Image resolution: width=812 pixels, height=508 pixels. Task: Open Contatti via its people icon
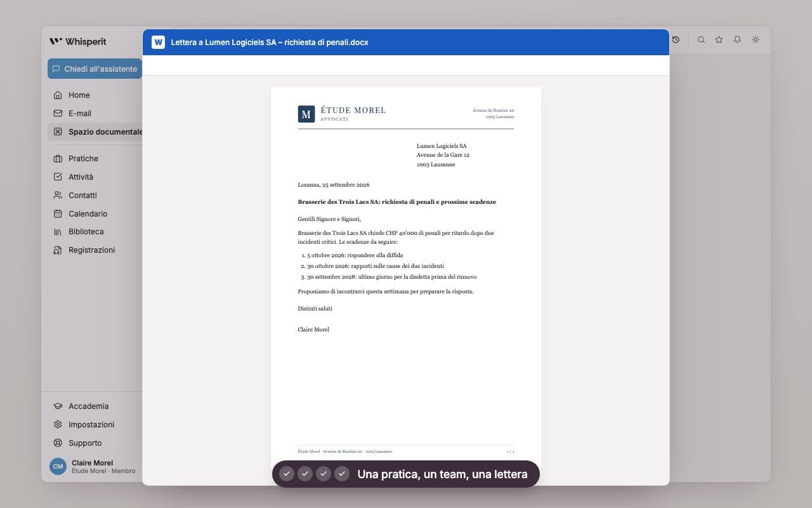58,196
